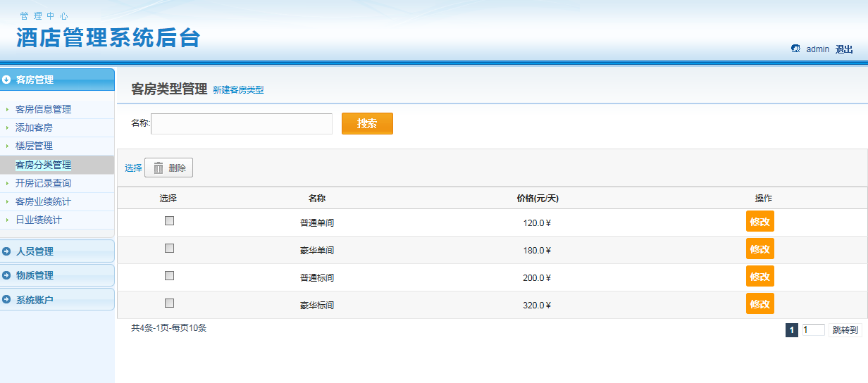
Task: Click 修改 button for 普通单间
Action: click(x=760, y=221)
